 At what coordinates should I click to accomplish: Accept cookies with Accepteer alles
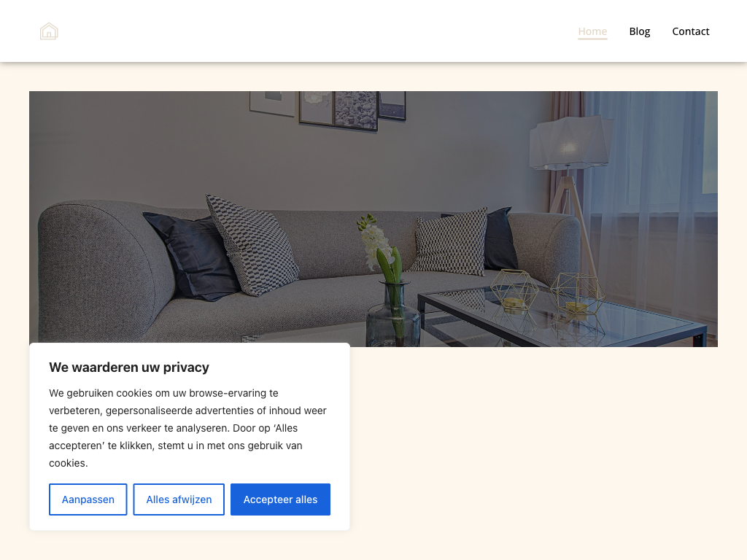[280, 499]
